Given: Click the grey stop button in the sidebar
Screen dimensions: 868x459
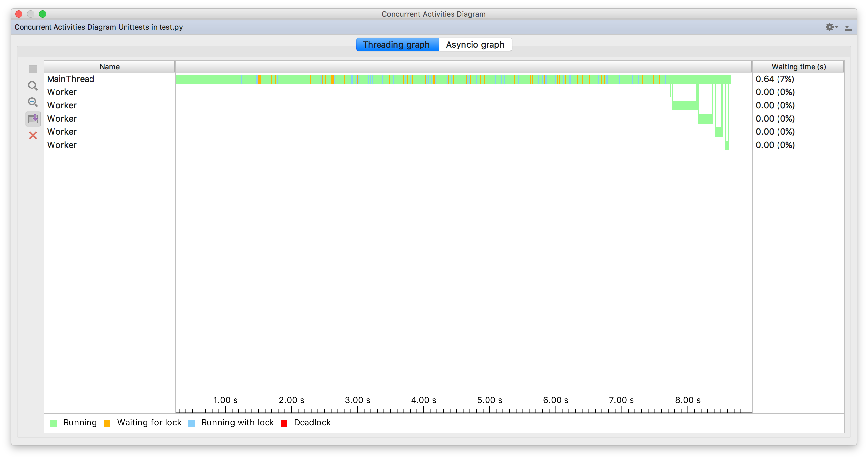Looking at the screenshot, I should pyautogui.click(x=33, y=69).
